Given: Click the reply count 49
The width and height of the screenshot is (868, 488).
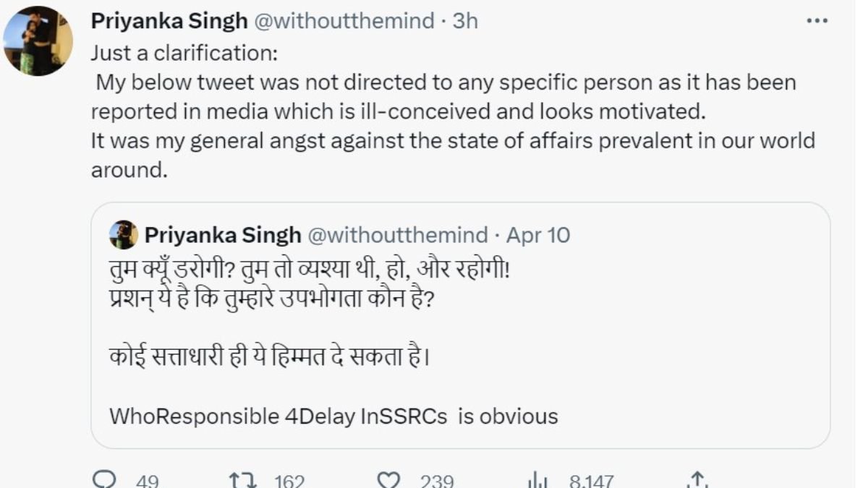Looking at the screenshot, I should [x=147, y=481].
